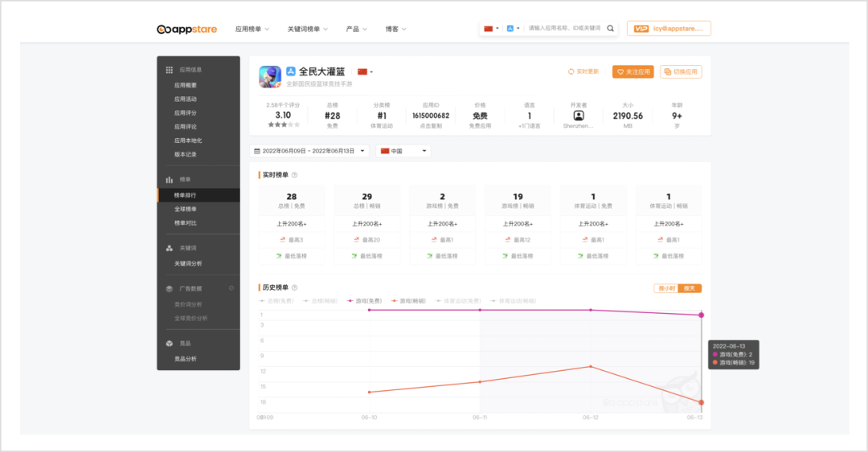The image size is (868, 452).
Task: Click the 竞品 cube icon in sidebar
Action: (170, 344)
